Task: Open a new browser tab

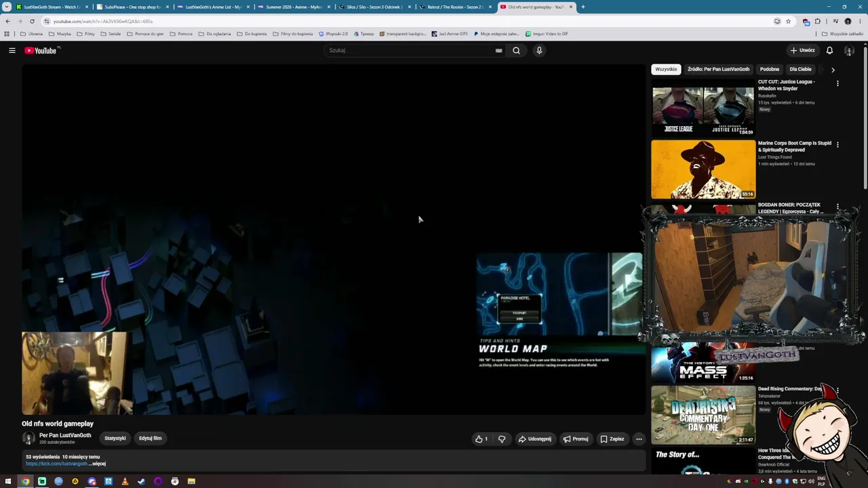Action: point(583,7)
